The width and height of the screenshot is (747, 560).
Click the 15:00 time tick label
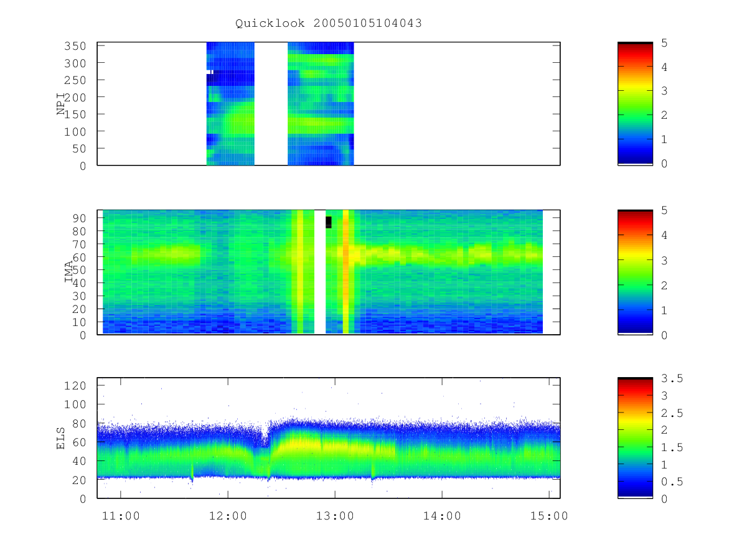pos(549,516)
